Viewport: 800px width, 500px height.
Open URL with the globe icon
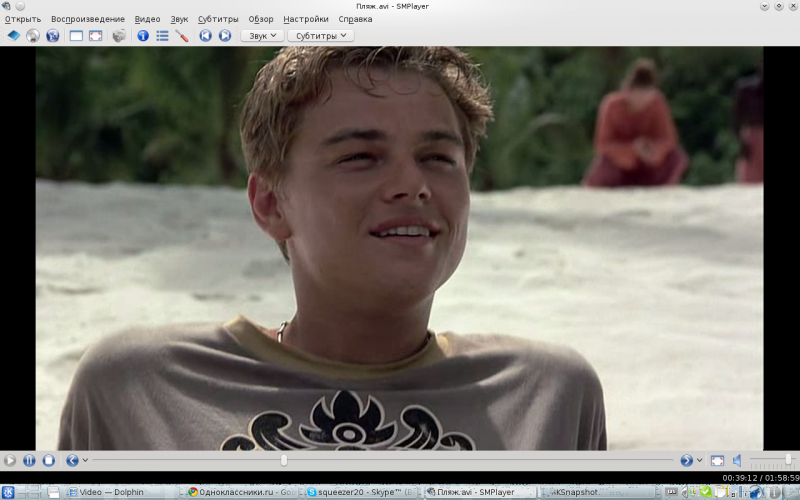[x=53, y=36]
